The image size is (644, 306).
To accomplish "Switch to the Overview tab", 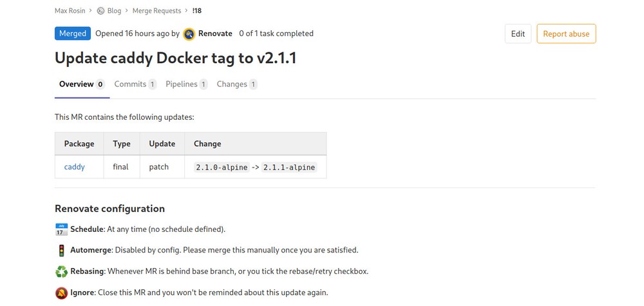I will pos(77,84).
